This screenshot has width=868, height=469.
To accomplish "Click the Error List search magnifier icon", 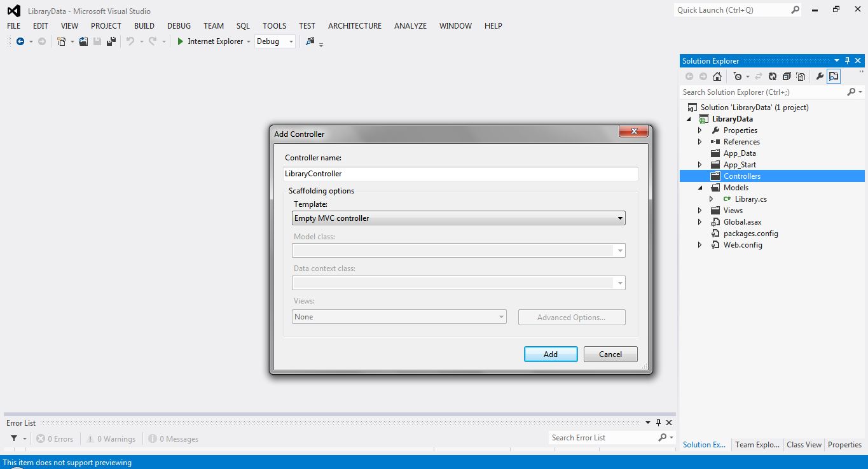I will [x=662, y=437].
